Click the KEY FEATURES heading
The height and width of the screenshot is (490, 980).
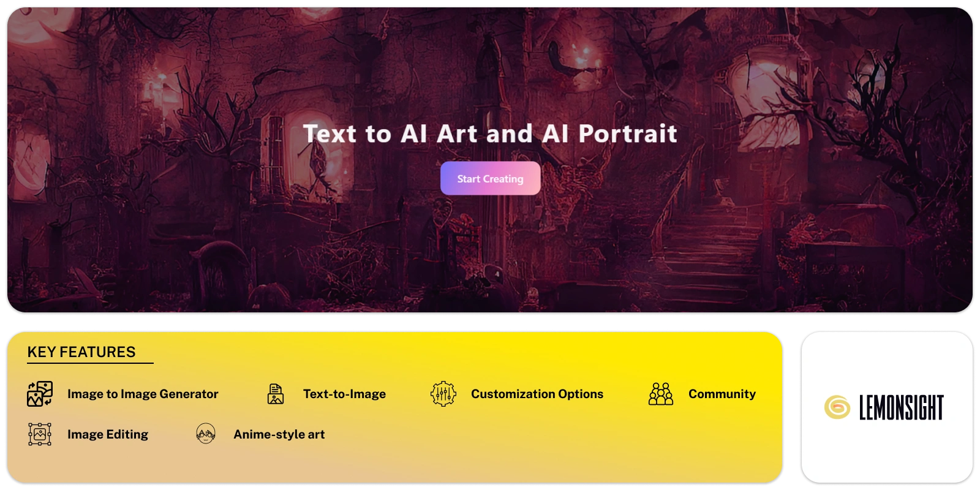click(x=81, y=352)
